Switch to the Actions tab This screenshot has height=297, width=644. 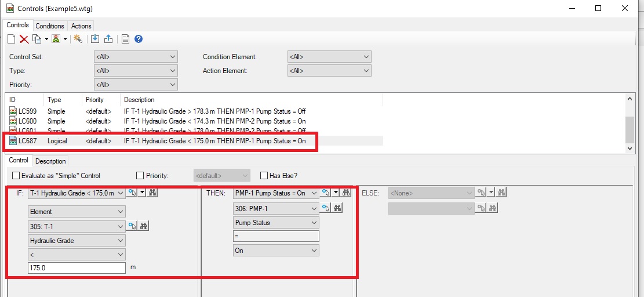81,26
